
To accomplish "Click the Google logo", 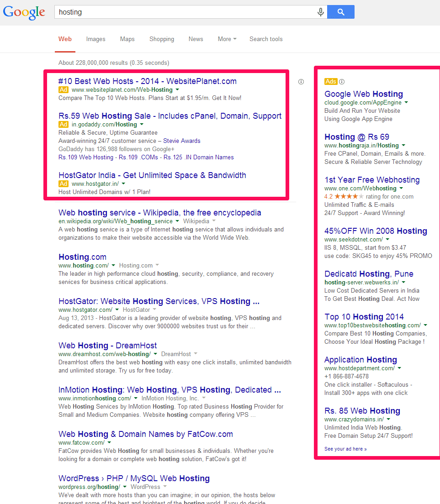I will click(x=24, y=12).
